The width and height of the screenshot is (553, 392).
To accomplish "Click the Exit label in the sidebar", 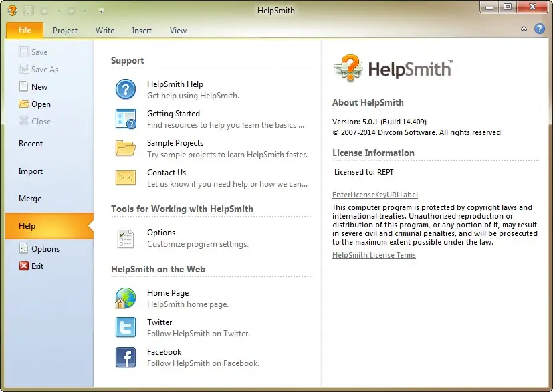I will (37, 266).
